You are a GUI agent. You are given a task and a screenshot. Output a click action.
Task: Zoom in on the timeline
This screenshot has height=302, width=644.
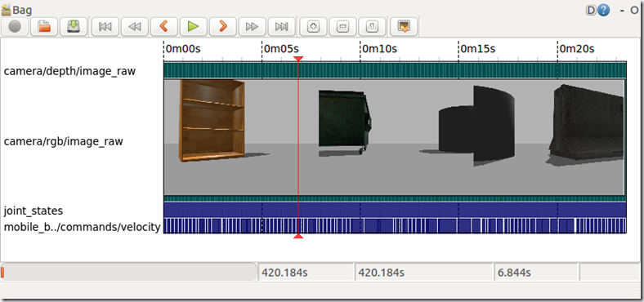[x=313, y=27]
